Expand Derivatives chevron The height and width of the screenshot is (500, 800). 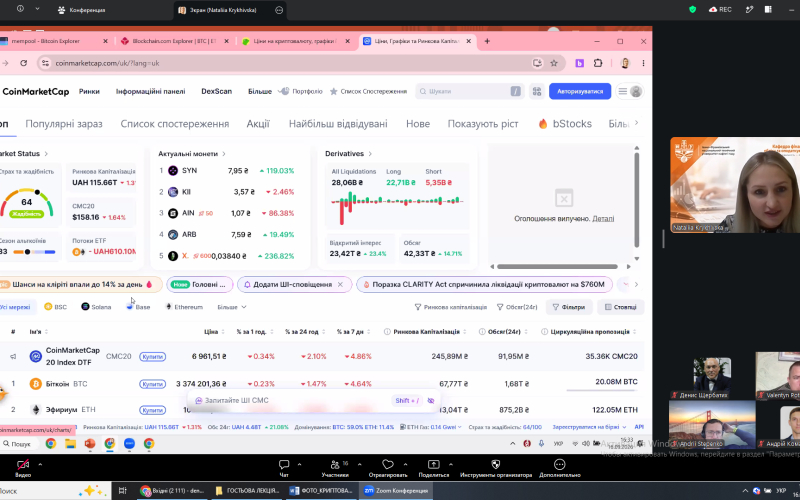point(370,154)
